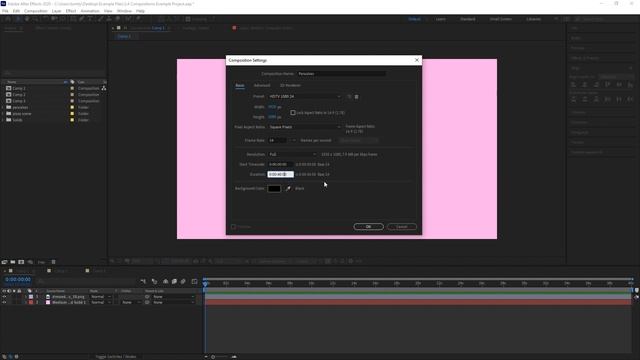Click Toggle Switches / Modes button
The height and width of the screenshot is (360, 640).
click(116, 357)
